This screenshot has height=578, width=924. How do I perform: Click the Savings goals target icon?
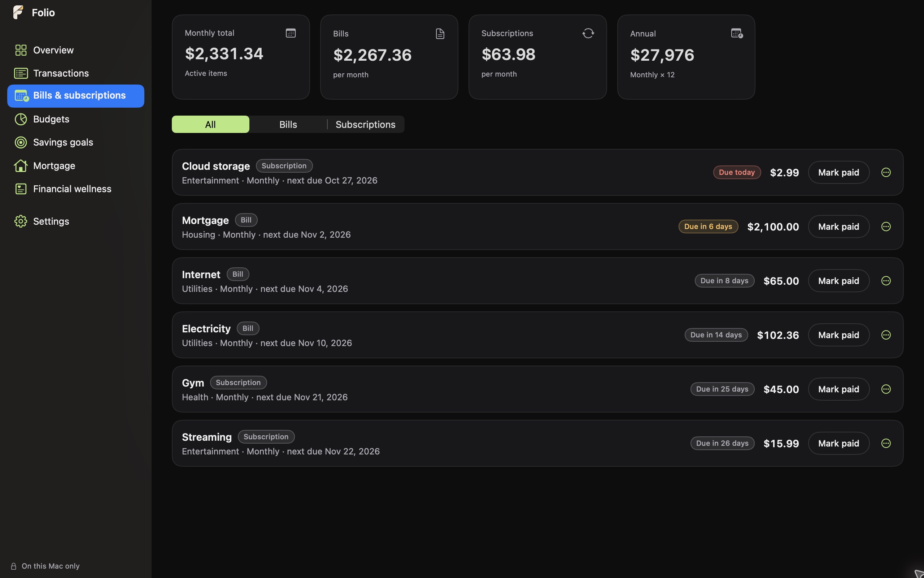click(x=21, y=142)
